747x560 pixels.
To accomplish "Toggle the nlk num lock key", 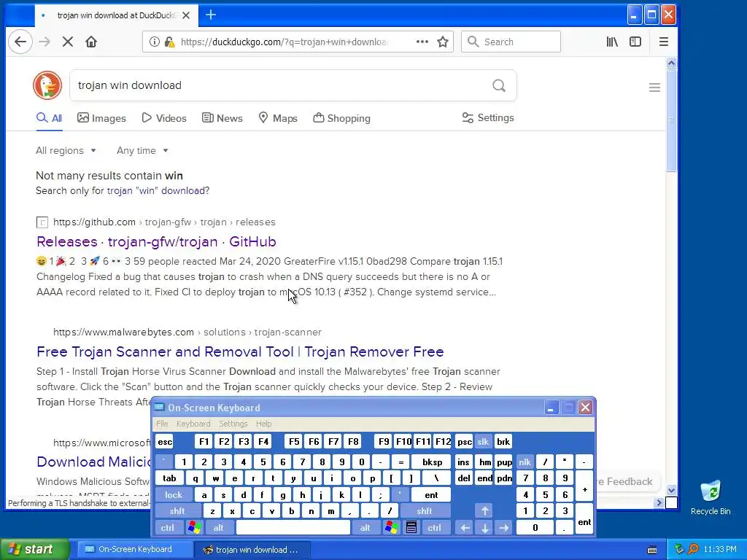I will pyautogui.click(x=525, y=462).
